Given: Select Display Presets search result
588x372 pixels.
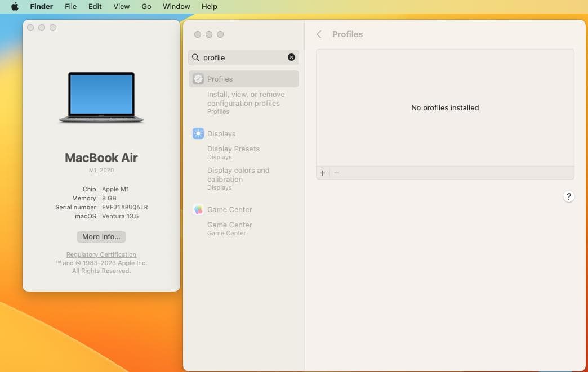Looking at the screenshot, I should click(233, 149).
